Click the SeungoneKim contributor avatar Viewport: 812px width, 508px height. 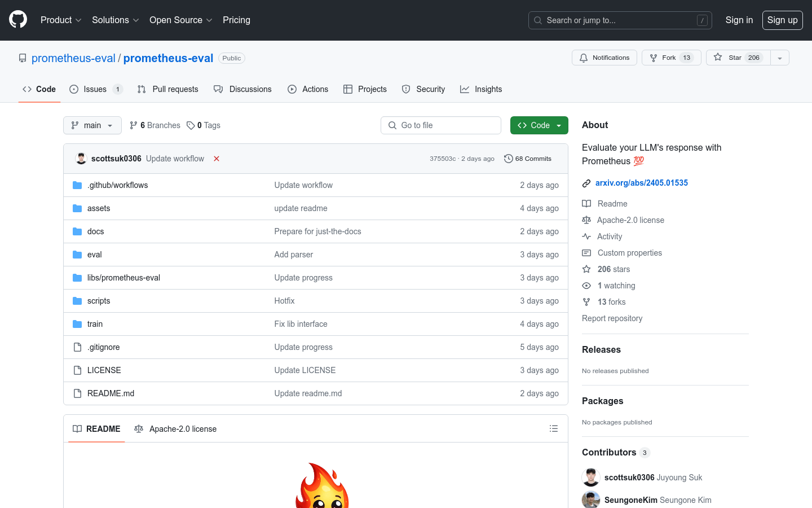591,500
